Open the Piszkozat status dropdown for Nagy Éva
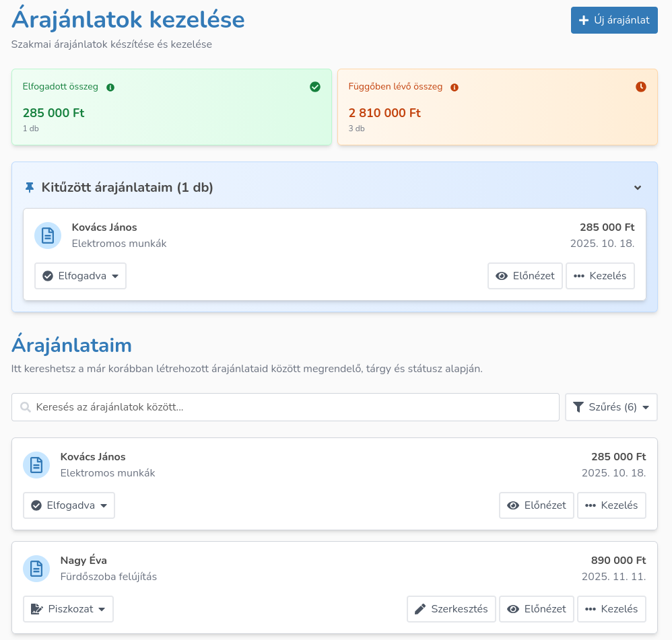Screen dimensions: 672x640 (68, 609)
